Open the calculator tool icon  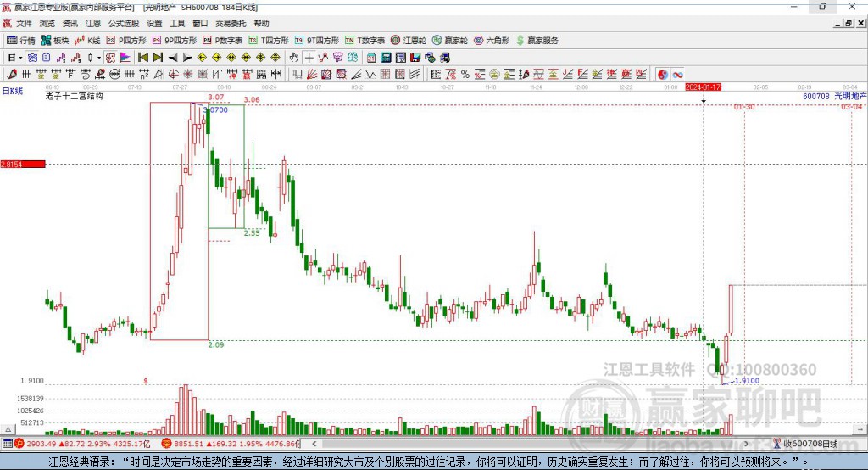pyautogui.click(x=387, y=58)
